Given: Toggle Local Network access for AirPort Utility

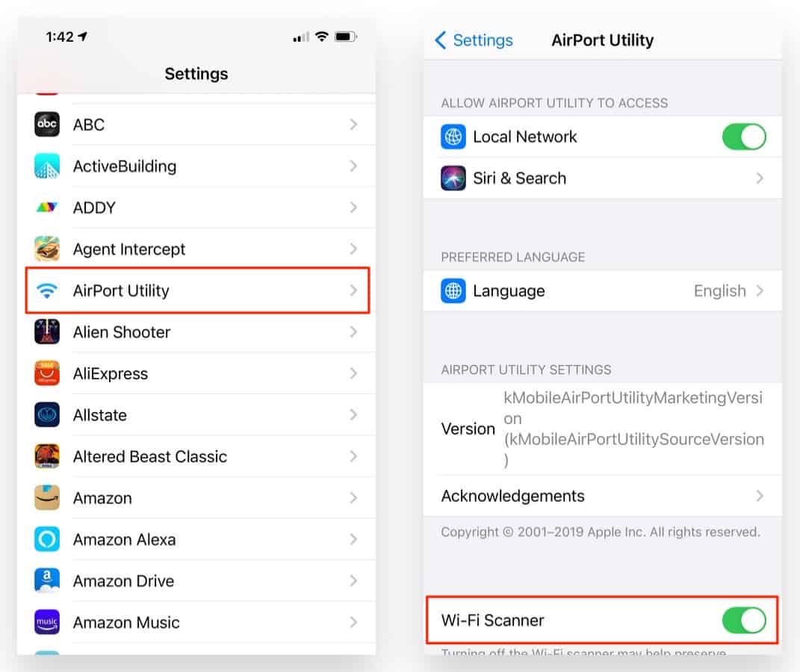Looking at the screenshot, I should coord(743,136).
